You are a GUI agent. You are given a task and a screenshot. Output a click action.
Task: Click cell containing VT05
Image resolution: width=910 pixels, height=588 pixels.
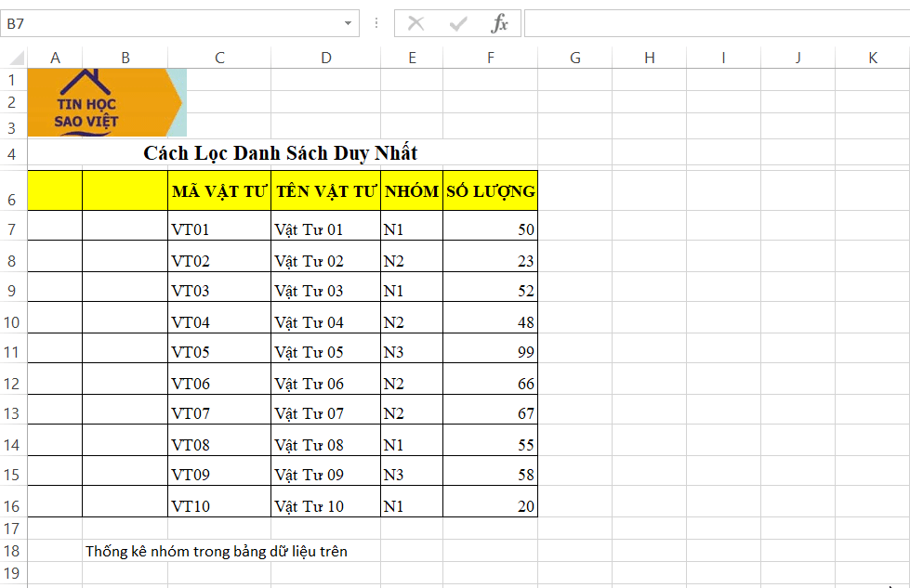(x=219, y=348)
